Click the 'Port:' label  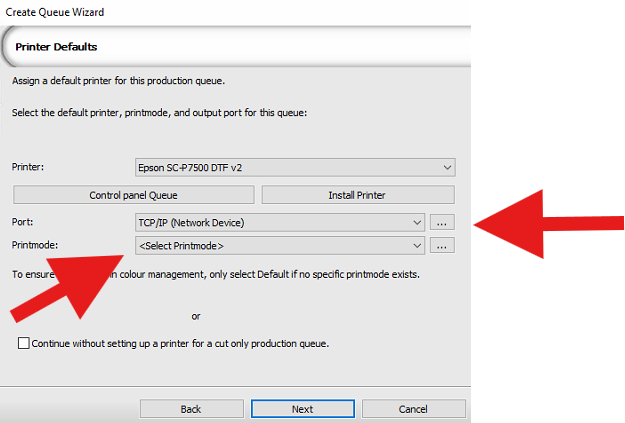coord(22,222)
